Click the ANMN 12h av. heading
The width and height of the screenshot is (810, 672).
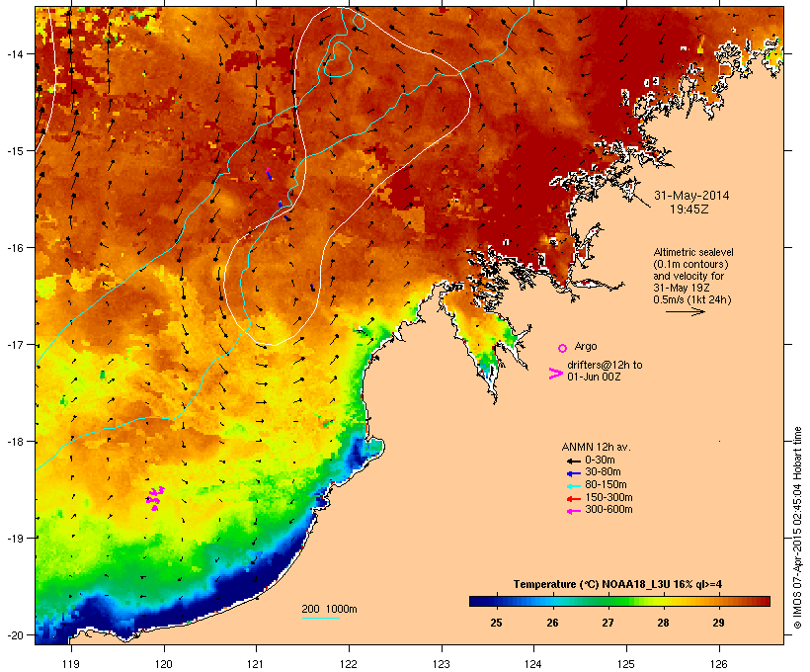[x=596, y=447]
